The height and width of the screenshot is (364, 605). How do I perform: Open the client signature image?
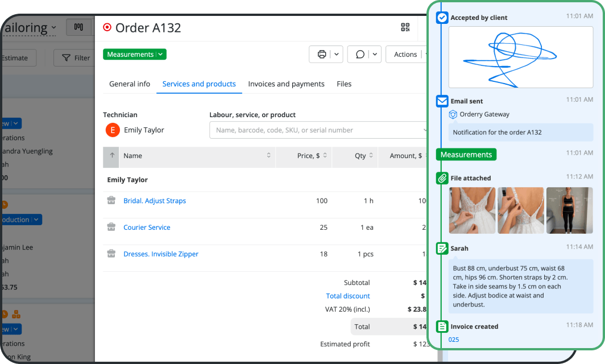coord(521,57)
